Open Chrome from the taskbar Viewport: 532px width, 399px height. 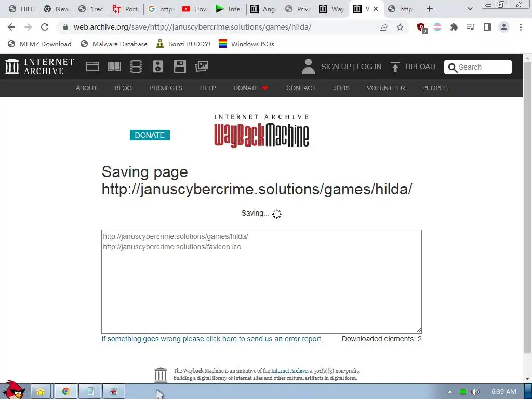[65, 392]
